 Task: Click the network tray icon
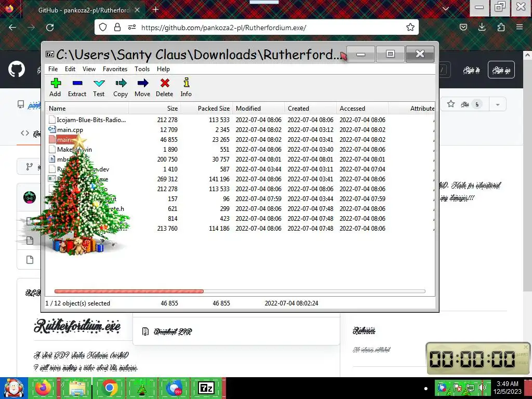point(470,388)
